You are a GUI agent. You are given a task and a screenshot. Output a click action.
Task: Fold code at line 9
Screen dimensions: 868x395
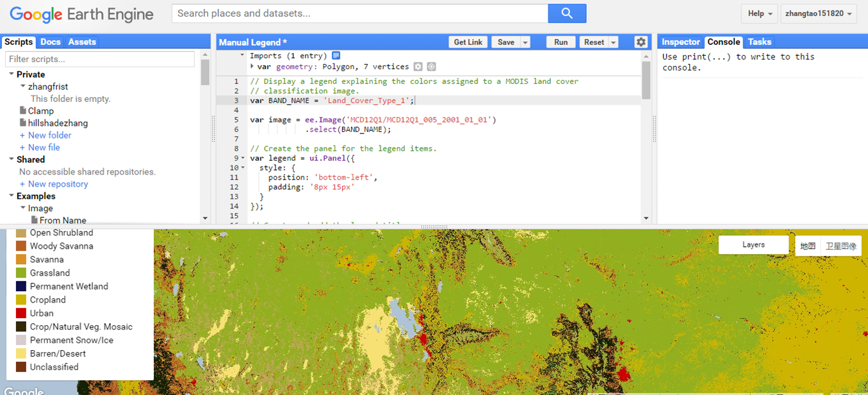coord(243,158)
